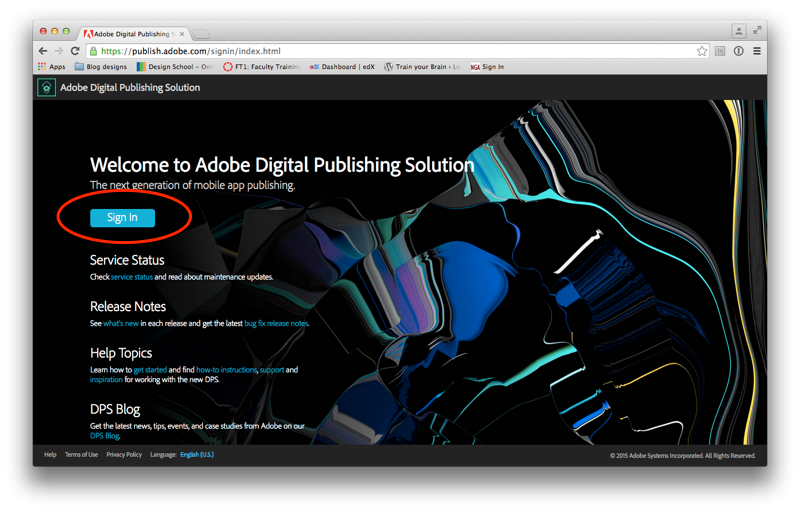This screenshot has height=512, width=800.
Task: Click the green padlock security icon
Action: [93, 51]
